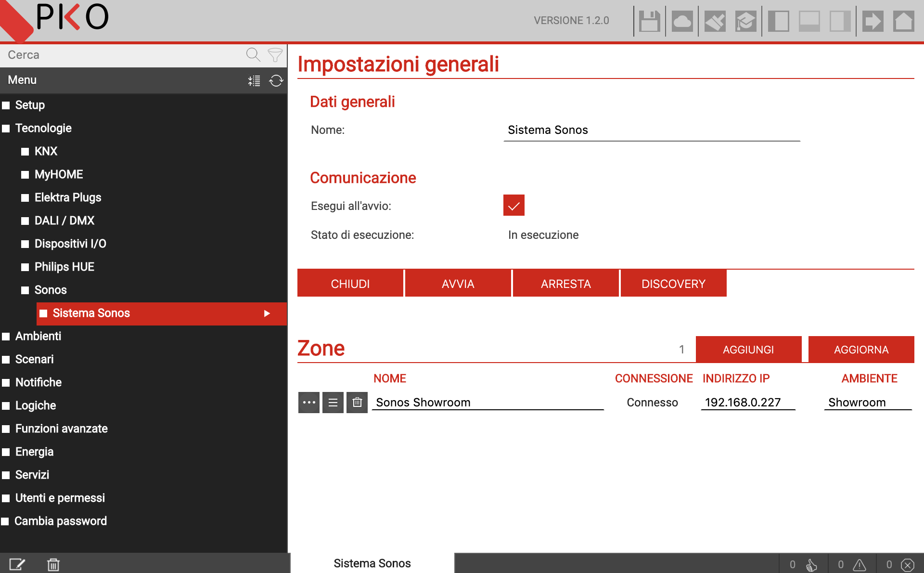The width and height of the screenshot is (924, 573).
Task: Open the Energia menu section
Action: point(34,452)
